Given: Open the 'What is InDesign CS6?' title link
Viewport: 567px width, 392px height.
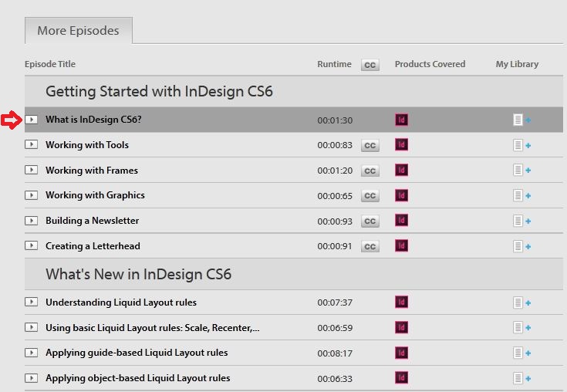Looking at the screenshot, I should click(x=93, y=120).
